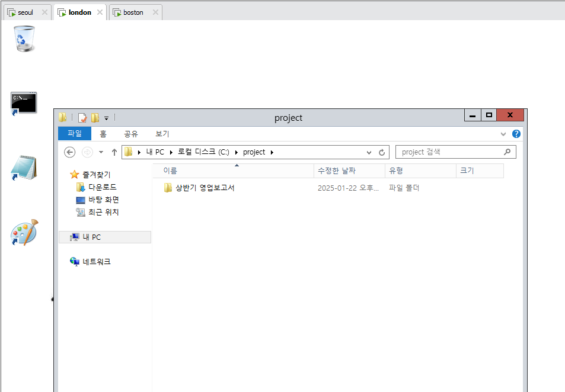Open the address bar history dropdown
The height and width of the screenshot is (392, 565).
(369, 152)
